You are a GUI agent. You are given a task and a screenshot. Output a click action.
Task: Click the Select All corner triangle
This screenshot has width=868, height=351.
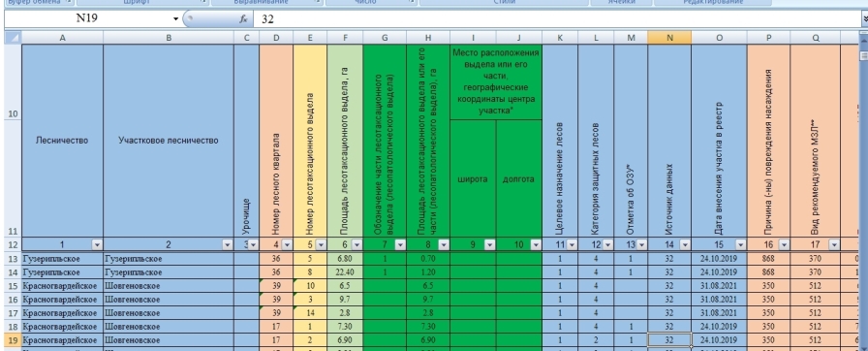[x=12, y=38]
